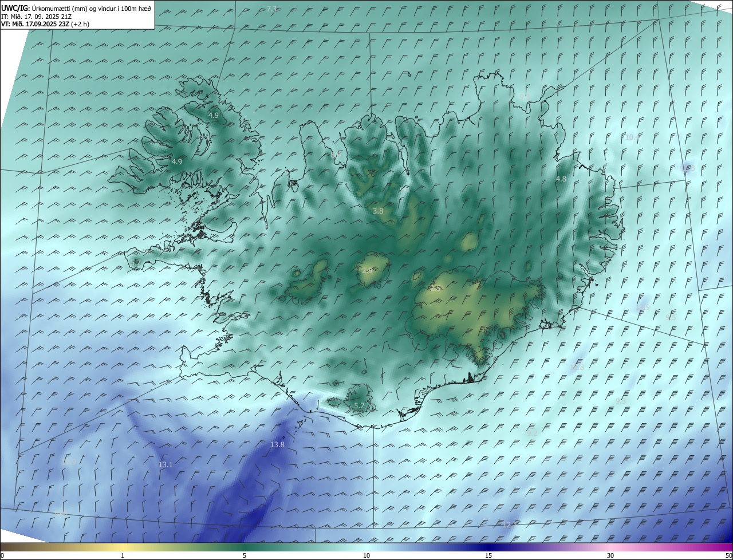This screenshot has width=733, height=560.
Task: Click the '0' tick on the color scale
Action: pyautogui.click(x=2, y=555)
